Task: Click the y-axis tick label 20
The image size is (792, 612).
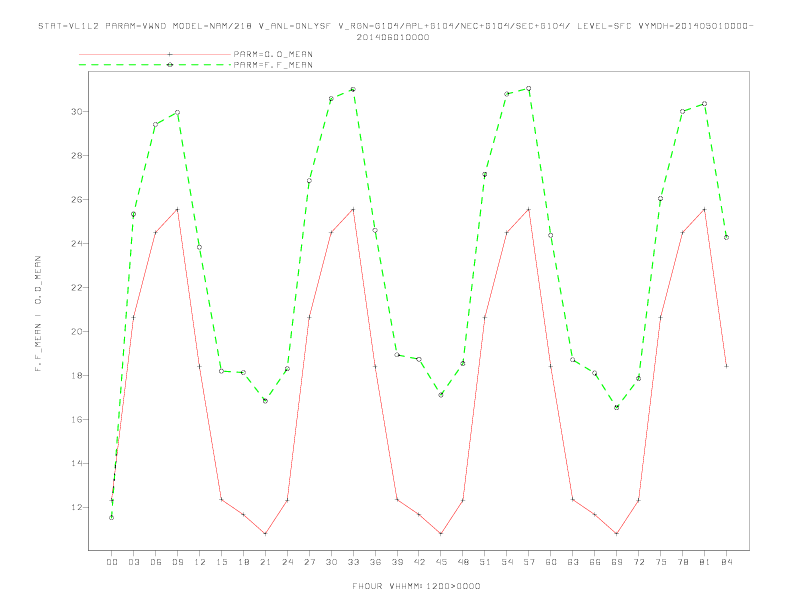Action: click(x=76, y=332)
